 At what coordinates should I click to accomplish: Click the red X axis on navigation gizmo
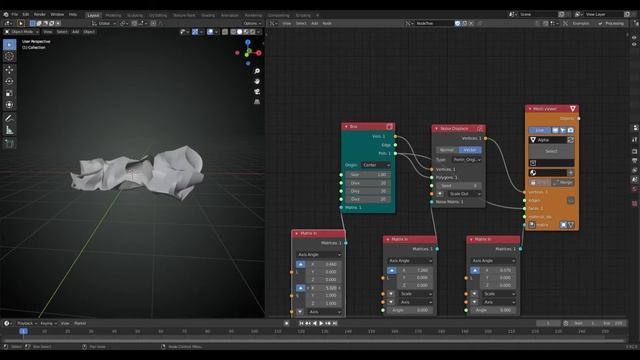tap(258, 53)
